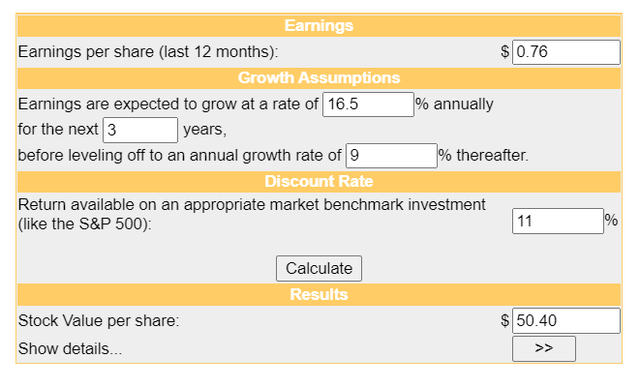Select the discount rate field showing 11

558,221
